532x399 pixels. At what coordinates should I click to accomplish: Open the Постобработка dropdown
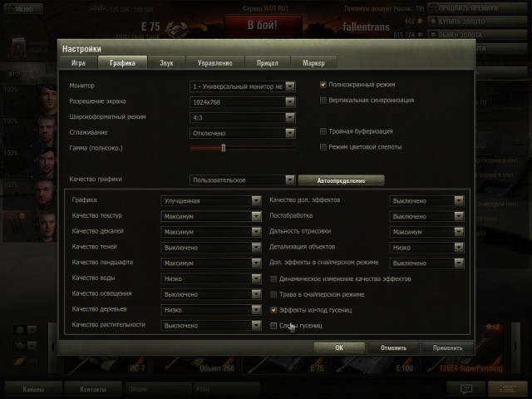[426, 216]
